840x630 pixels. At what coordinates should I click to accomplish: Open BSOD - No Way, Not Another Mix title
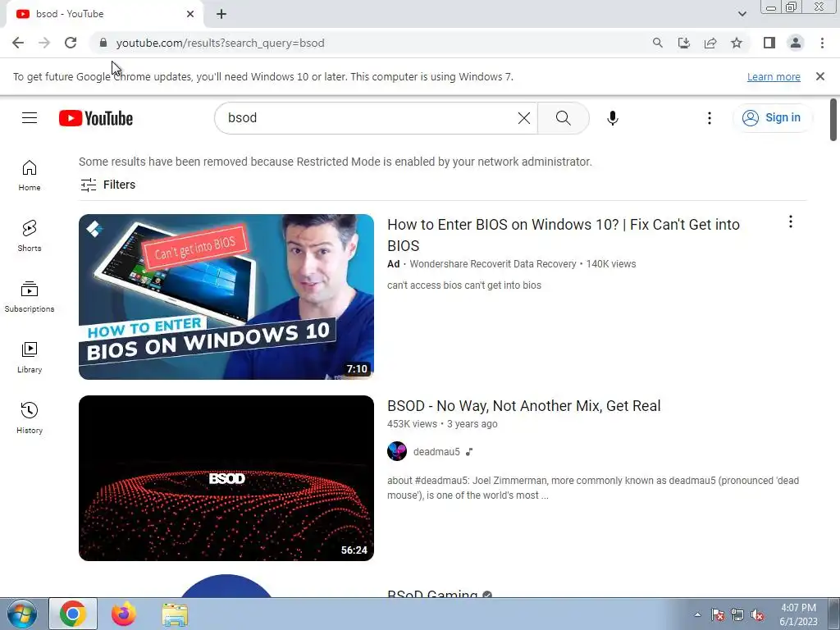[x=524, y=406]
